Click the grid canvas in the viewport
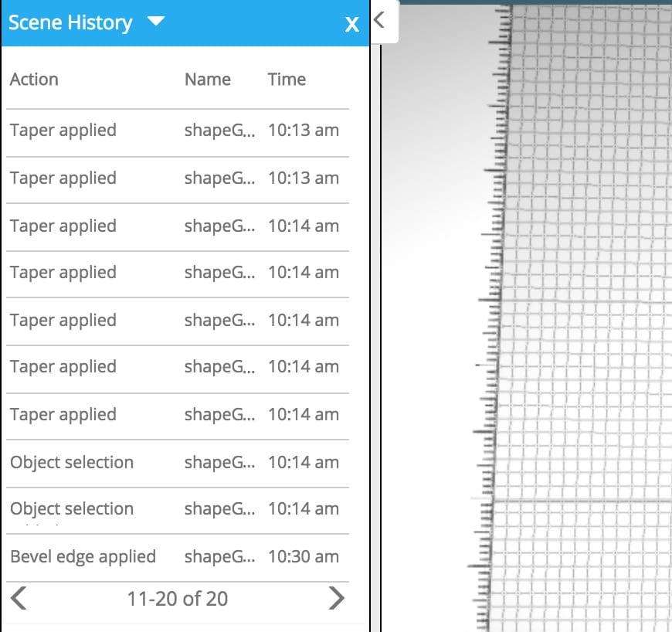The height and width of the screenshot is (632, 672). (587, 309)
